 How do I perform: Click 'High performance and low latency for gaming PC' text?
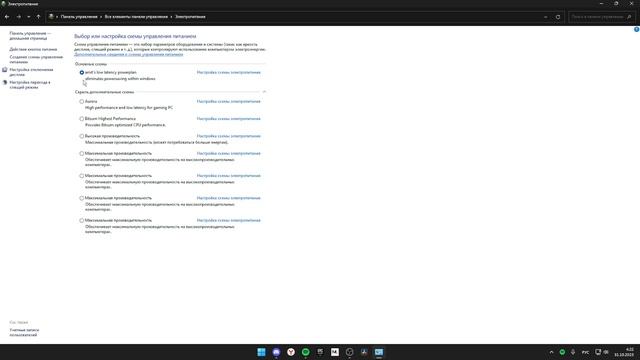(129, 107)
